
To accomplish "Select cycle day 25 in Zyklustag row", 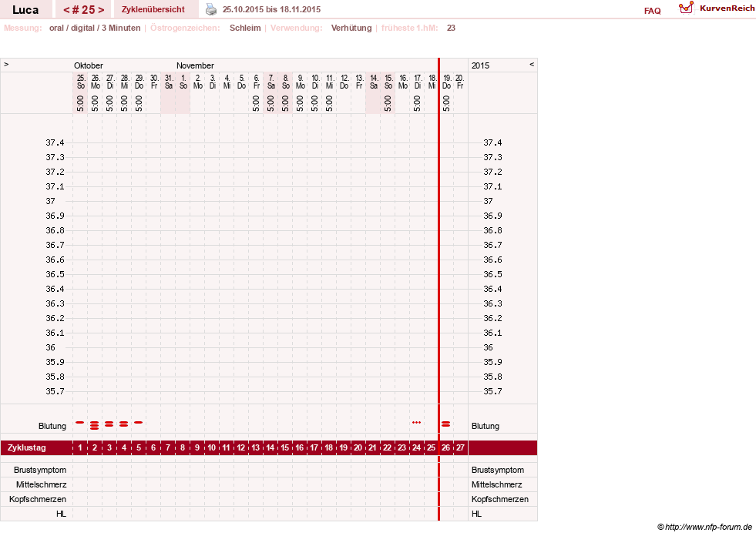I will [431, 447].
